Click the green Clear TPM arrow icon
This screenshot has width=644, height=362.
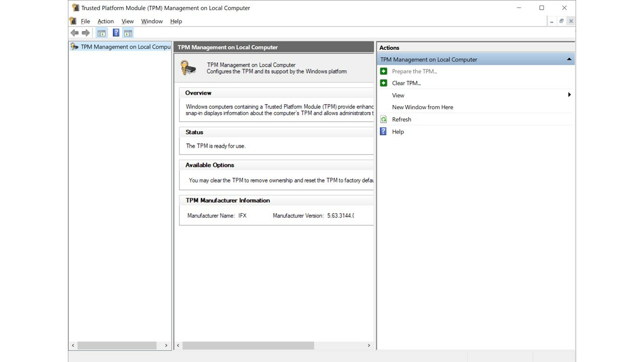coord(383,83)
